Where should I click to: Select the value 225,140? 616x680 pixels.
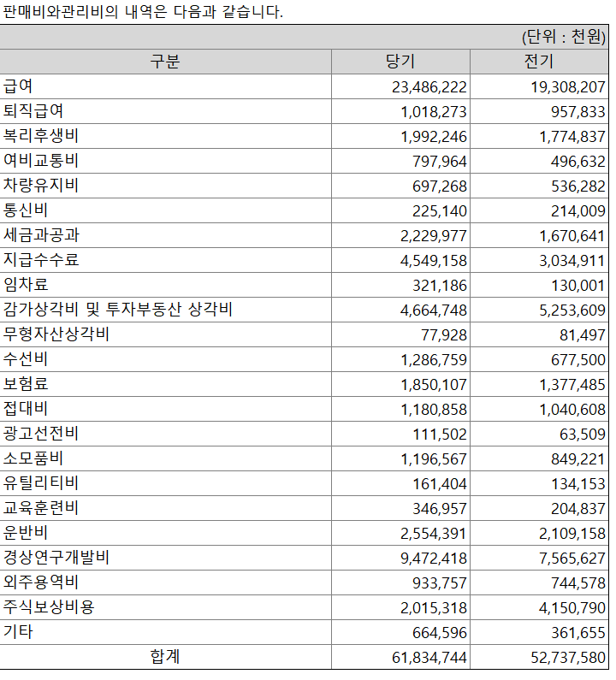click(x=440, y=211)
